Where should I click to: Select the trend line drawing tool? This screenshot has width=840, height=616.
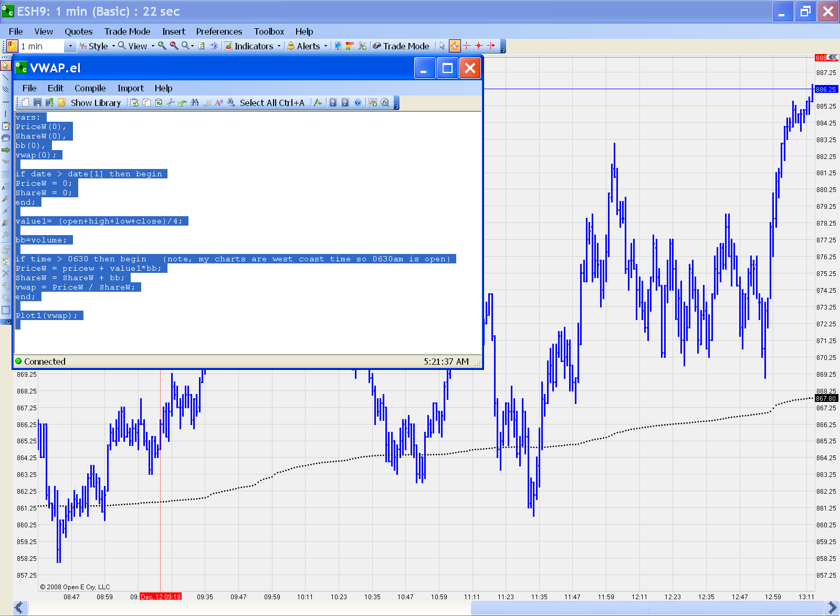click(x=6, y=77)
